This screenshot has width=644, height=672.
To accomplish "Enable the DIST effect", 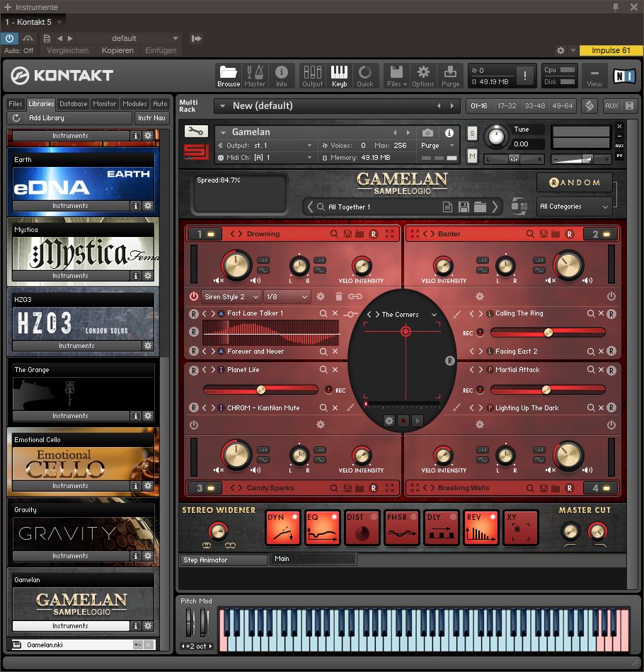I will [x=362, y=528].
